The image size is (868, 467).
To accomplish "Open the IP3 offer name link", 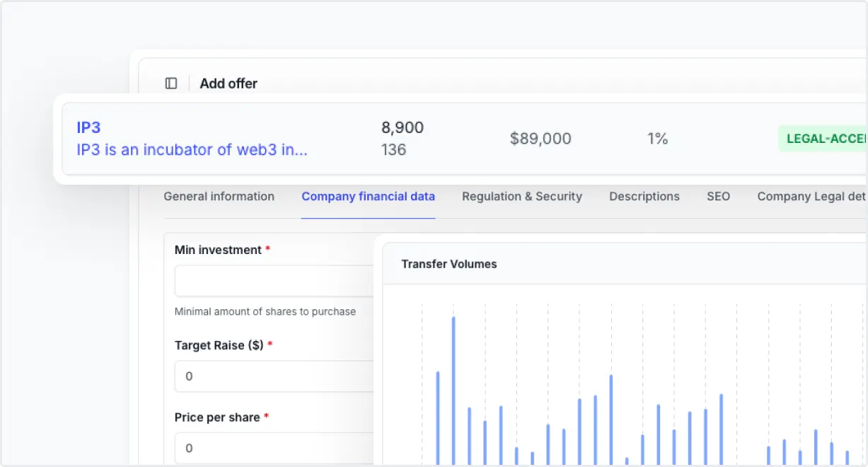I will point(88,128).
